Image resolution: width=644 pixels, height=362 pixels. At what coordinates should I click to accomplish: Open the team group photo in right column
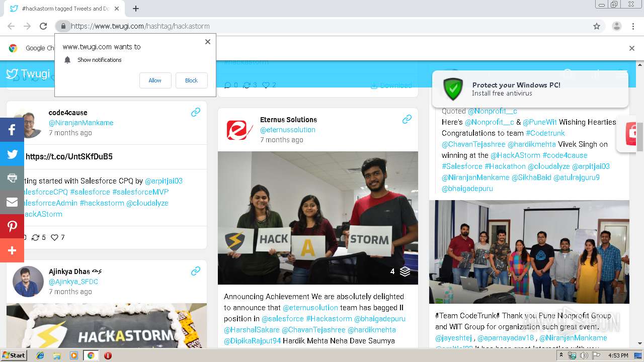(529, 252)
